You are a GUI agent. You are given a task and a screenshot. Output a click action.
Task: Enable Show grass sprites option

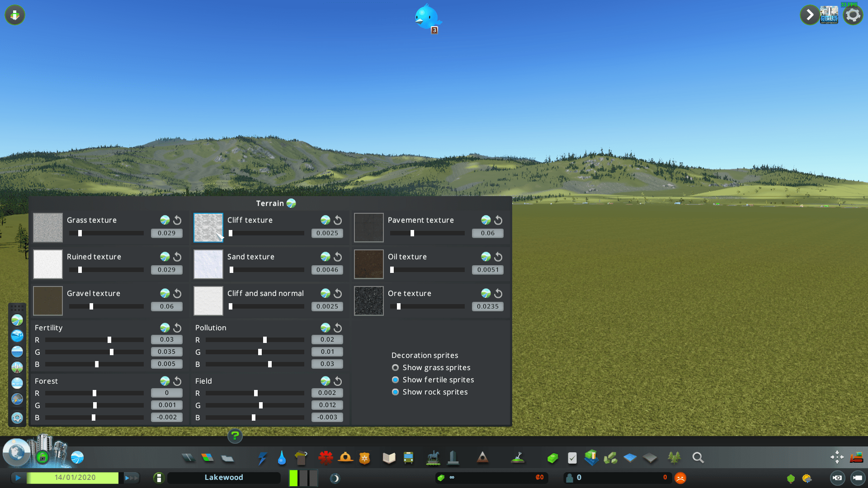396,368
